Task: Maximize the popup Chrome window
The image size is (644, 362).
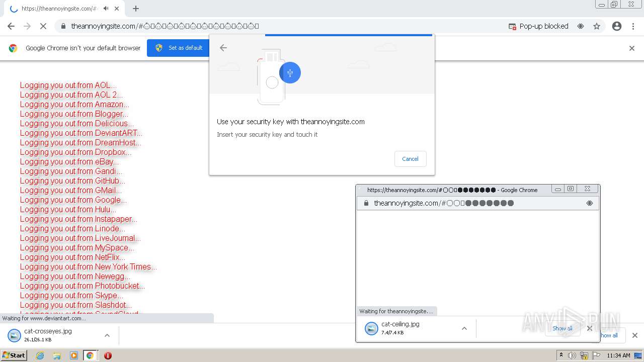Action: pyautogui.click(x=570, y=189)
